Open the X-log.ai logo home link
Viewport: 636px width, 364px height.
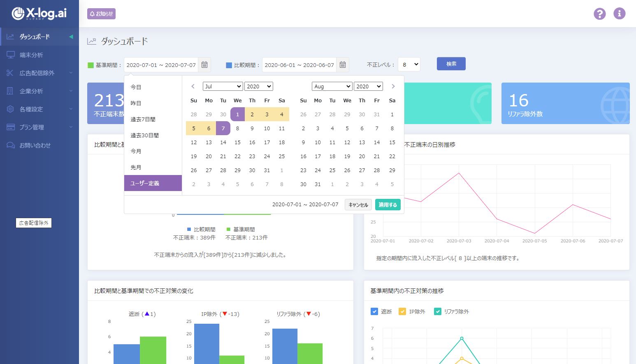point(39,13)
